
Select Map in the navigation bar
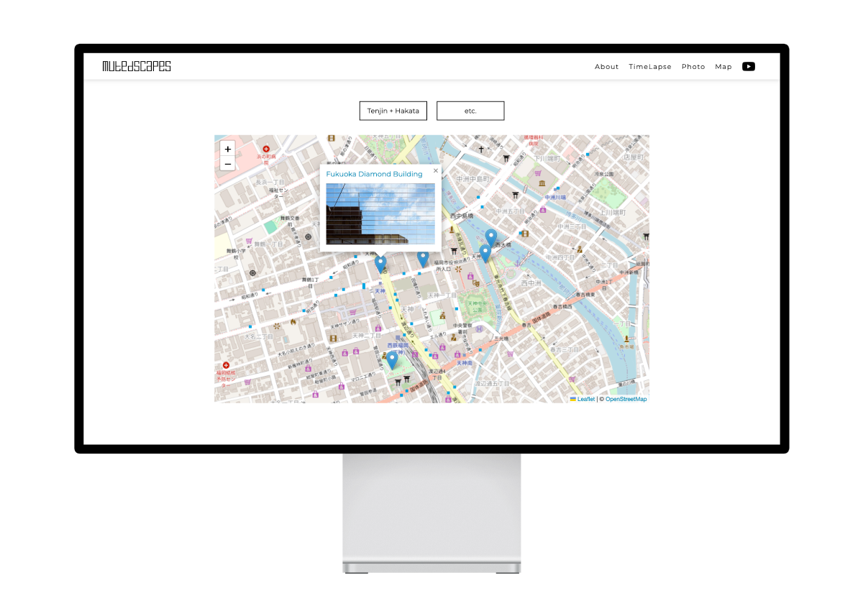(723, 67)
